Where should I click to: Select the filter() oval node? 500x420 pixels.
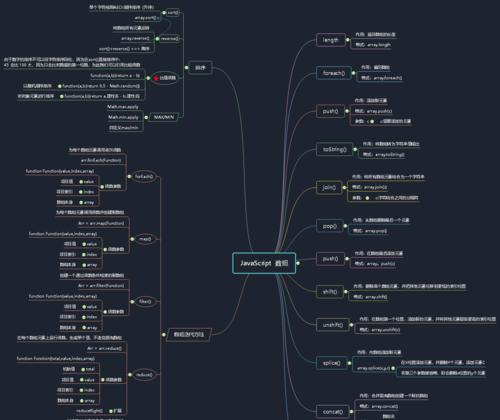click(x=145, y=302)
